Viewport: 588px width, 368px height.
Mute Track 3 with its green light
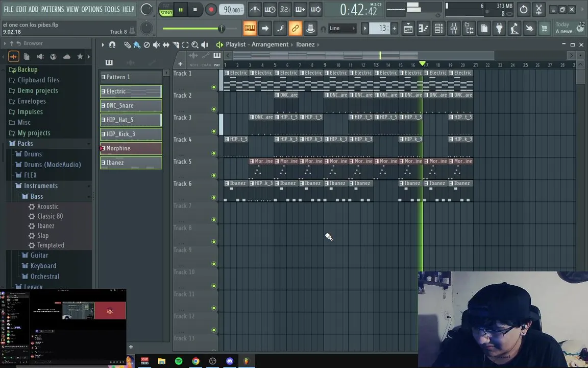tap(214, 131)
